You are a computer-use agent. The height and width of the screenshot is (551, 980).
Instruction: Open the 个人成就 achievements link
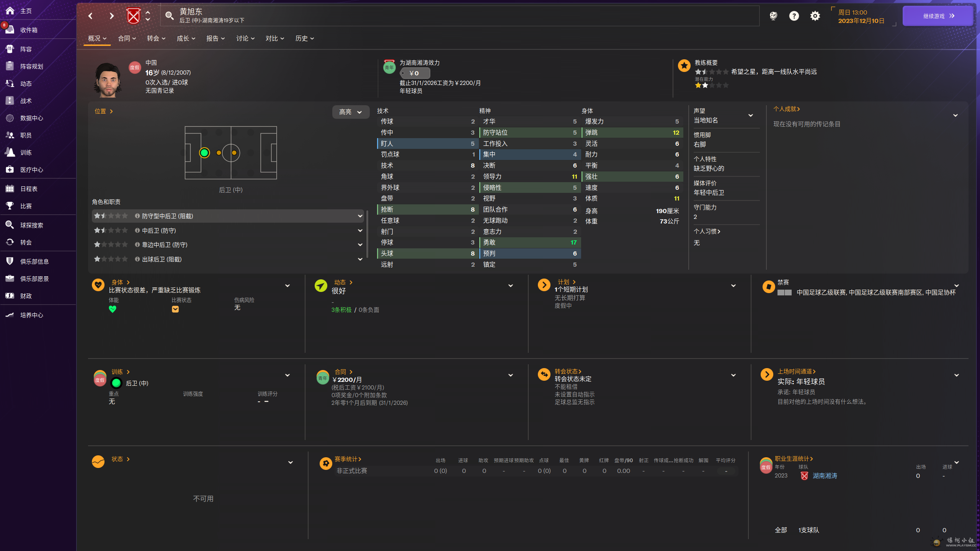787,109
